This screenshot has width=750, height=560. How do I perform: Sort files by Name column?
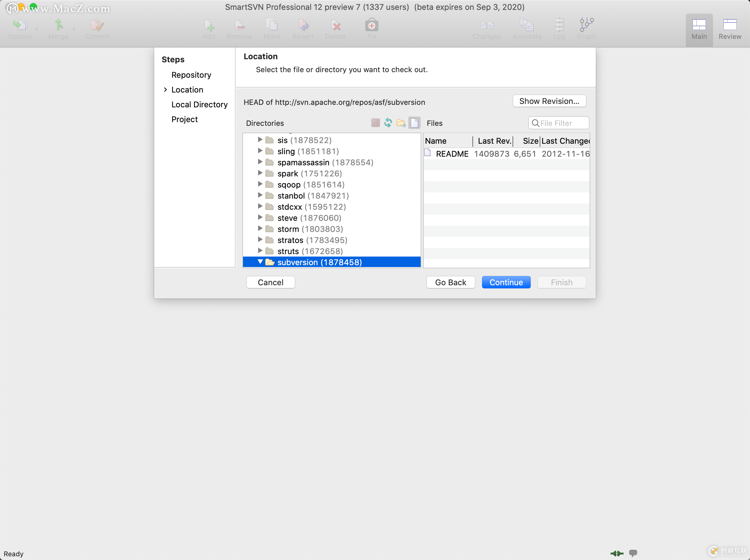(448, 141)
